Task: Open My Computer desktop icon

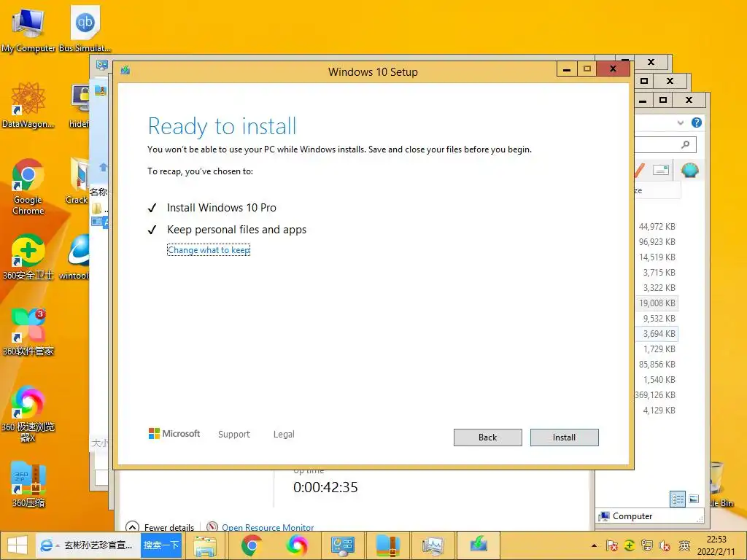Action: [28, 29]
